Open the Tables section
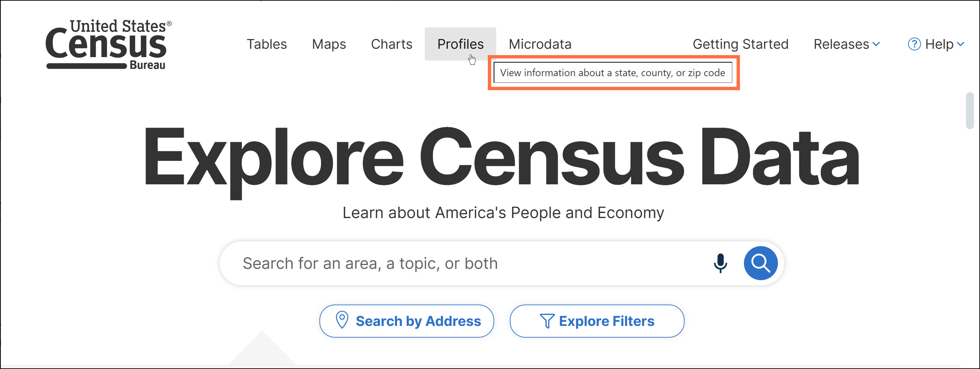 pyautogui.click(x=267, y=44)
